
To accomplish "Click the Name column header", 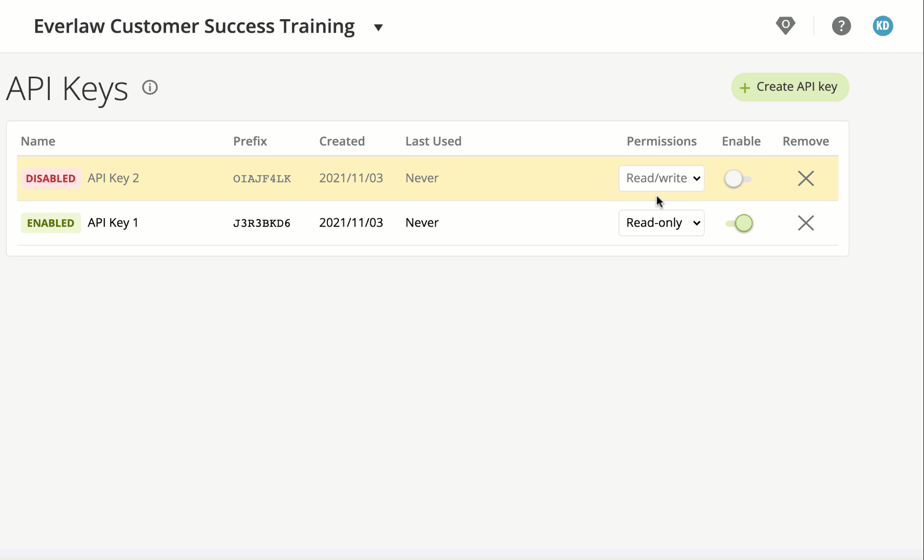I will click(x=38, y=141).
